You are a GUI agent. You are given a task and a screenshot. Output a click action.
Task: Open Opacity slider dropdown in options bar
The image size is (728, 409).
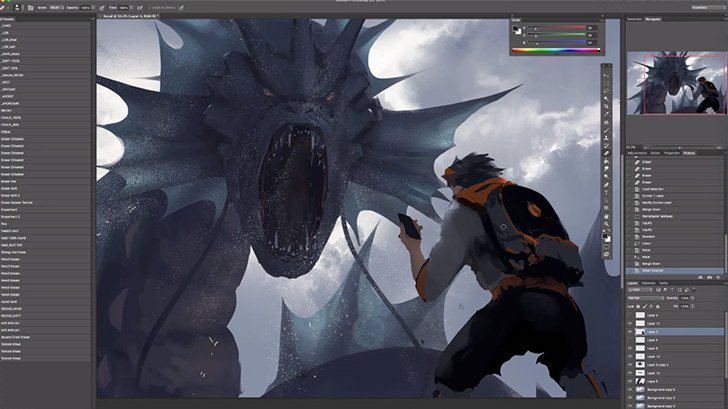[x=93, y=7]
